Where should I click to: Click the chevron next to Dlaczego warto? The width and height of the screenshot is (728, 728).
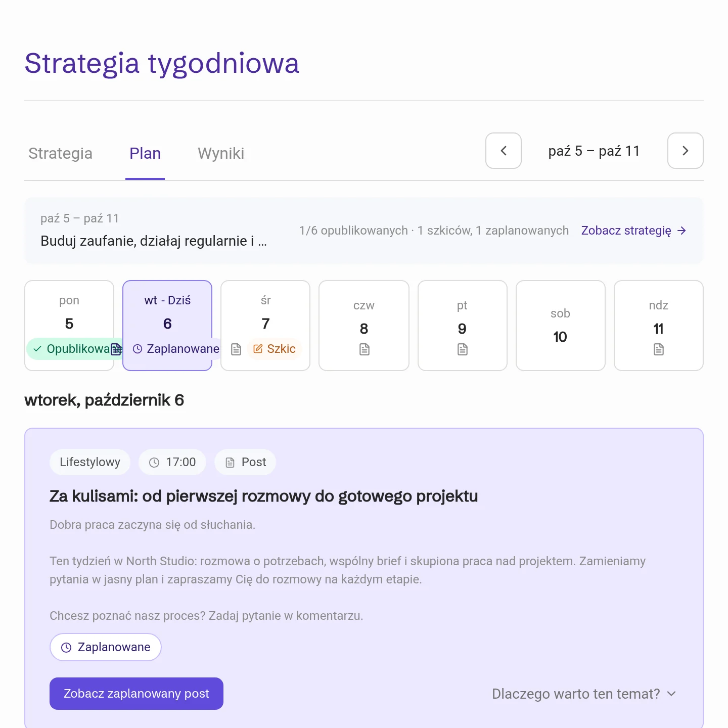point(671,694)
